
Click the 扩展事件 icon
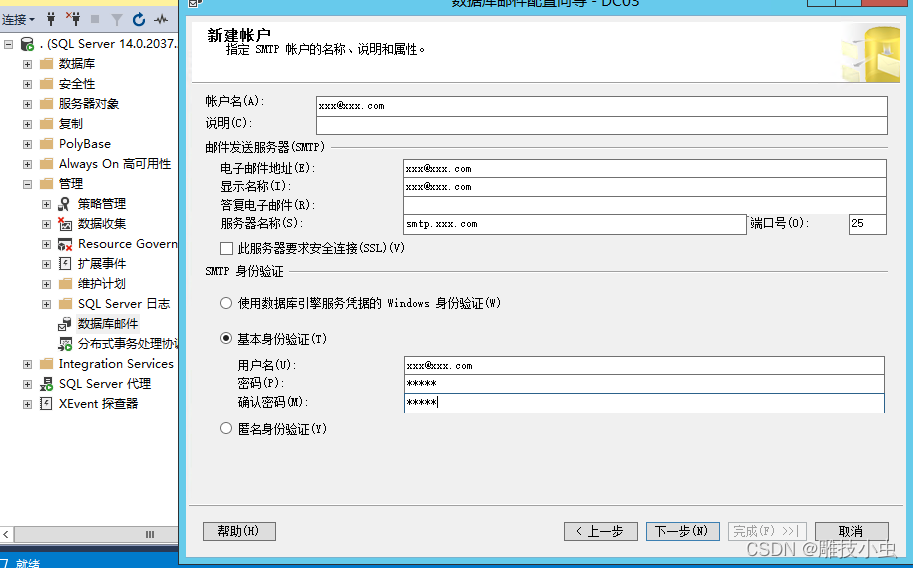65,264
